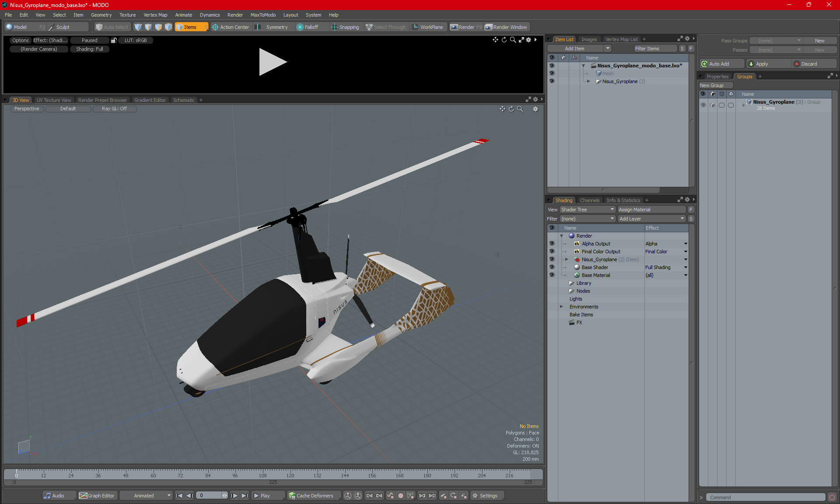This screenshot has width=840, height=504.
Task: Open the Graph Editor
Action: 97,496
